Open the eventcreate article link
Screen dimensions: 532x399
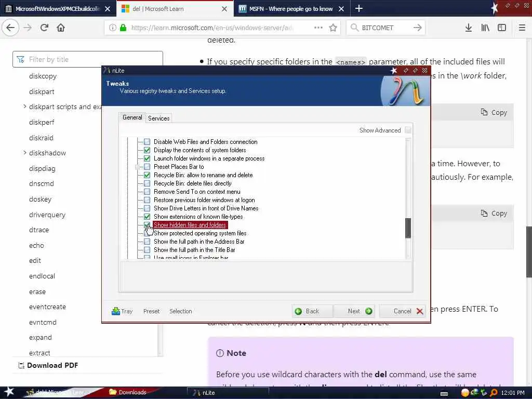pyautogui.click(x=47, y=307)
